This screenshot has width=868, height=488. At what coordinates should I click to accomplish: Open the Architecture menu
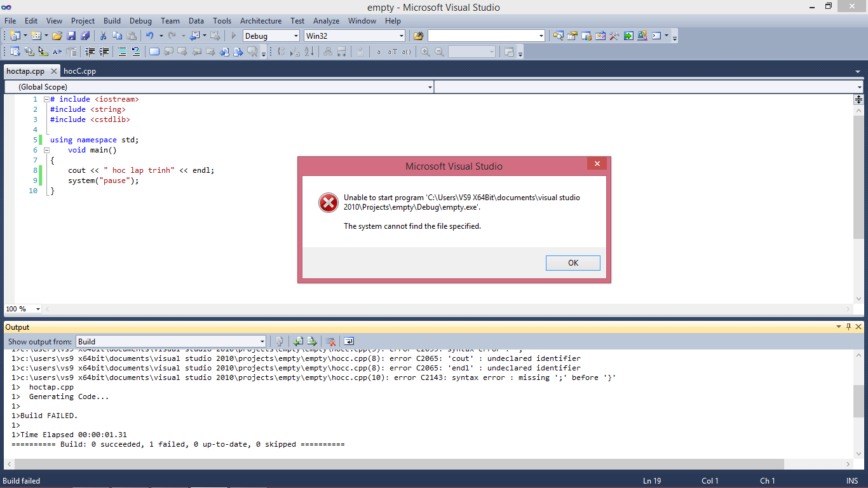[x=261, y=21]
